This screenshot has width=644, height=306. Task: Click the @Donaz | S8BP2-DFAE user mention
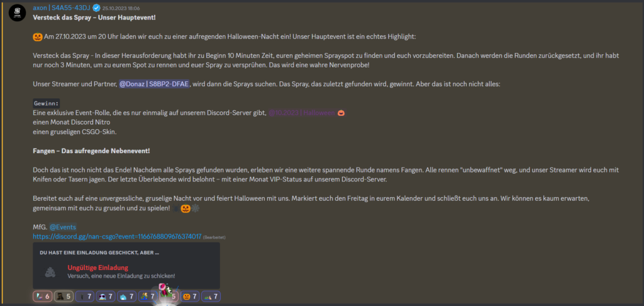[x=154, y=84]
